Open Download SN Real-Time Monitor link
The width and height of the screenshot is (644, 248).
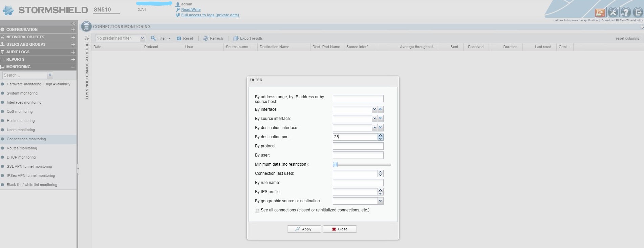point(622,20)
